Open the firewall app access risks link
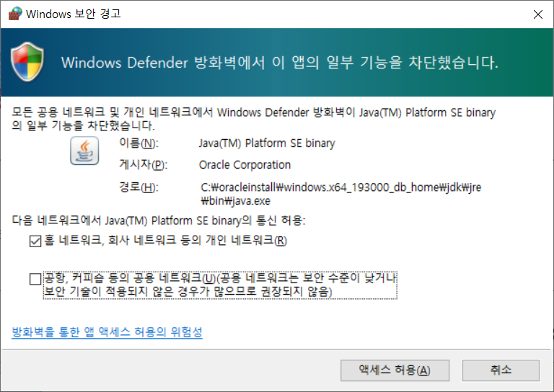554x392 pixels. 107,332
